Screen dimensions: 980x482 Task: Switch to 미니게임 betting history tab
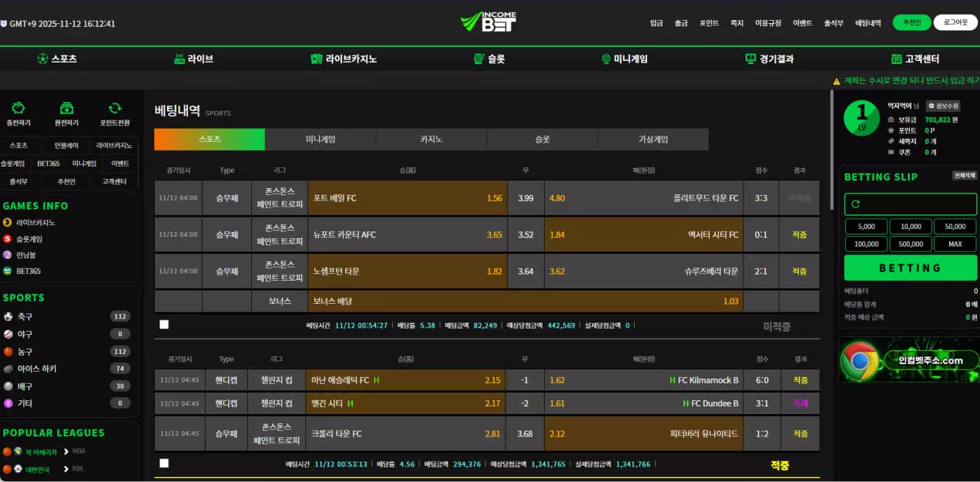[x=321, y=140]
